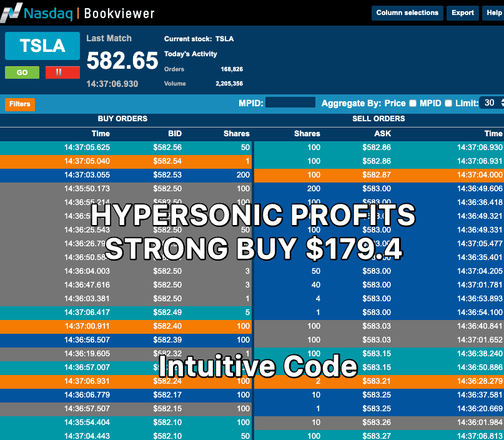Viewport: 504px width, 440px height.
Task: Select the bid price $582.15
Action: (167, 409)
